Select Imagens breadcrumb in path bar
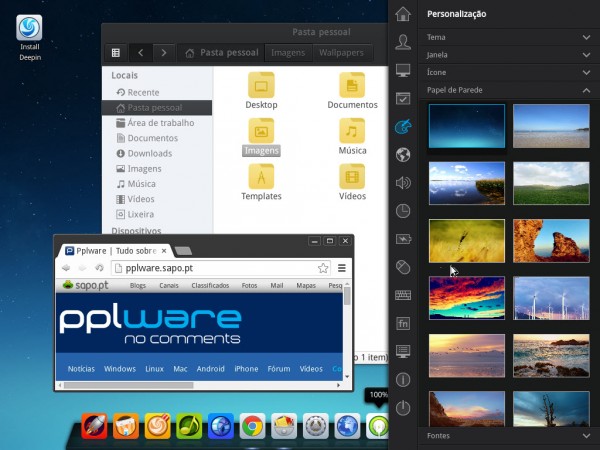 click(288, 53)
